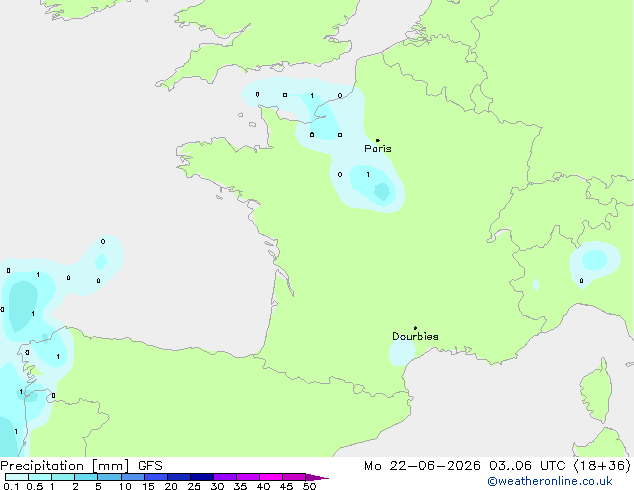Screen dimensions: 634x490
Task: Click the legend value '40'
Action: (264, 486)
